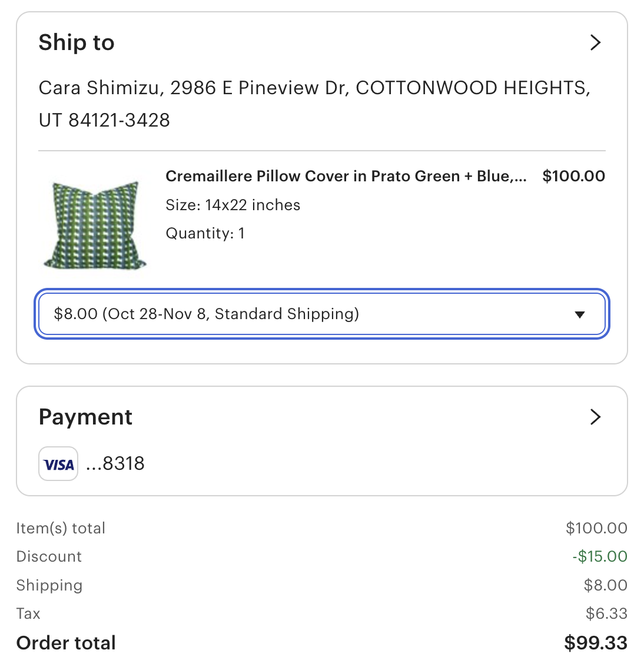Click the shipping dropdown triangle arrow

tap(579, 314)
